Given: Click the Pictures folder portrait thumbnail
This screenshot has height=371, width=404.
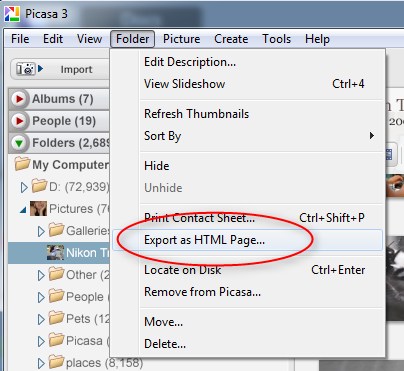Looking at the screenshot, I should (38, 208).
